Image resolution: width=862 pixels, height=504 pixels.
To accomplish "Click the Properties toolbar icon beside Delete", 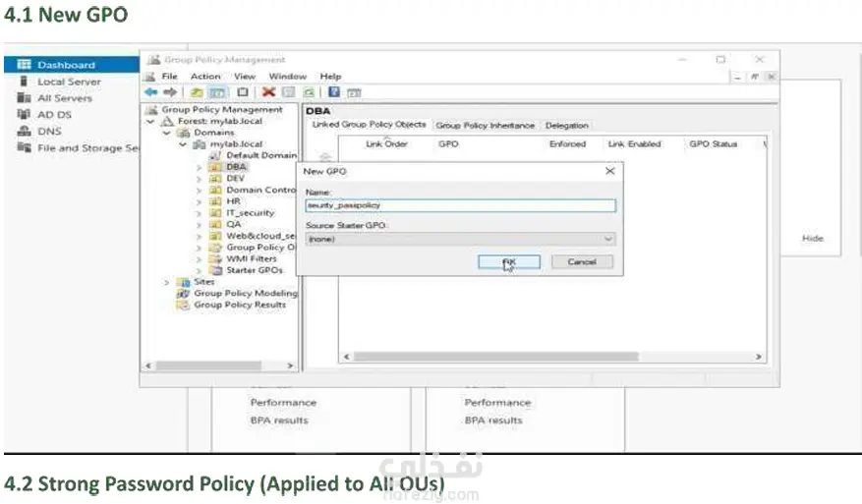I will (x=289, y=92).
